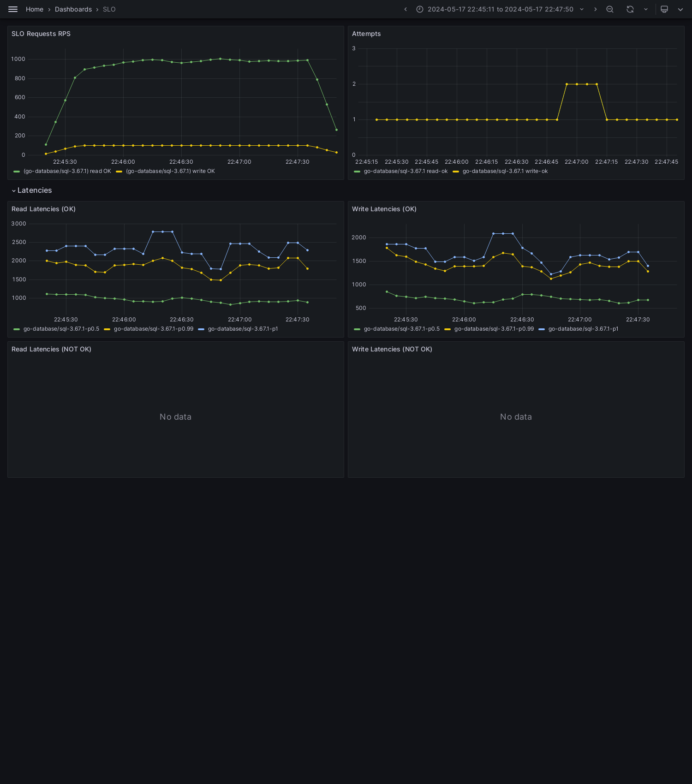Click the No data text in Read Latencies (NOT OK)

tap(175, 417)
